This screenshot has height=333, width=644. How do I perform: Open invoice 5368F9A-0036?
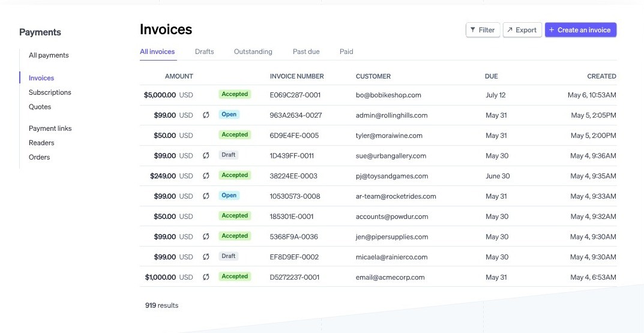[x=293, y=237]
